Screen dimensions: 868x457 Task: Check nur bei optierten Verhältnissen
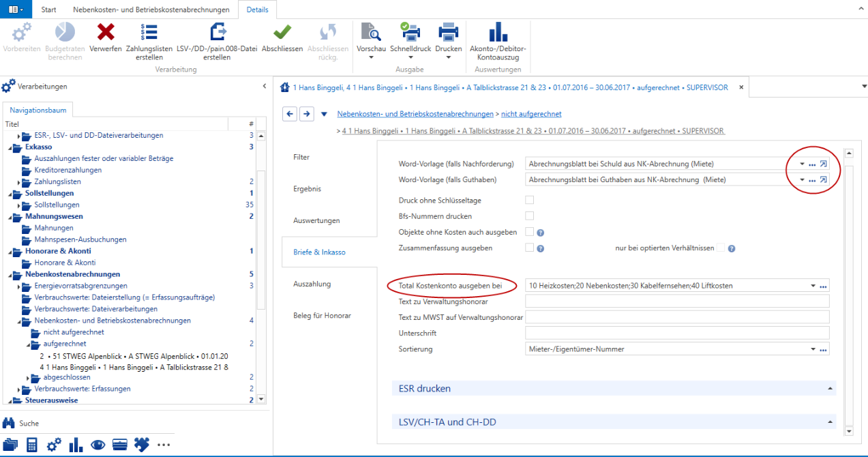pos(721,248)
